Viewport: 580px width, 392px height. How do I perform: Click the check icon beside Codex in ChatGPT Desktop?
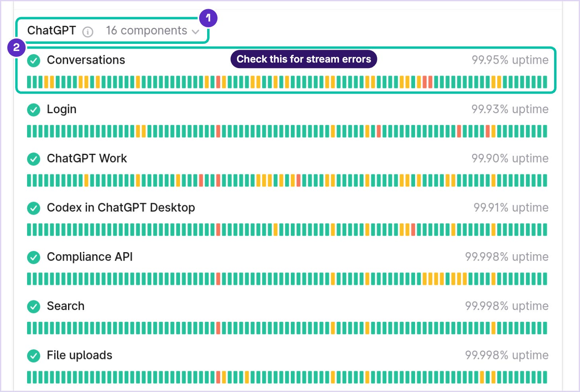pyautogui.click(x=34, y=208)
